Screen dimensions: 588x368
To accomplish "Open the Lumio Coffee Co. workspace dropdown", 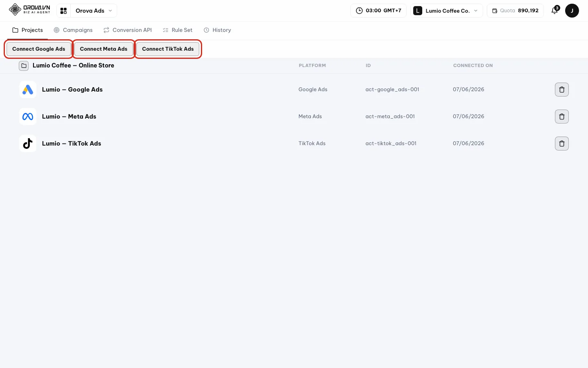I will point(446,11).
